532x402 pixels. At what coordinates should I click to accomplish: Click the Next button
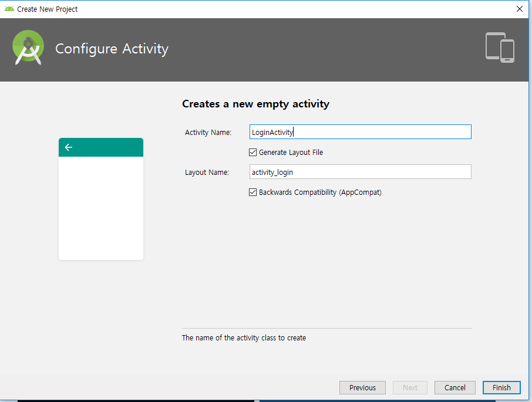click(410, 387)
